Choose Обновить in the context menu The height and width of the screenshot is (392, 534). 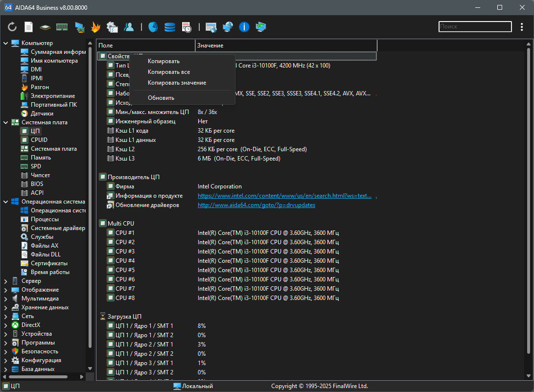(x=183, y=98)
